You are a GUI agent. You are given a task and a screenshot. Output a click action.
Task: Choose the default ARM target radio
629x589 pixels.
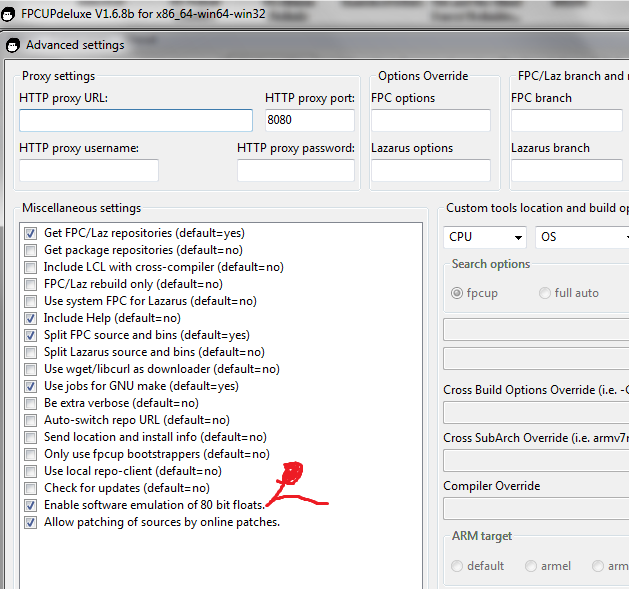pyautogui.click(x=457, y=566)
